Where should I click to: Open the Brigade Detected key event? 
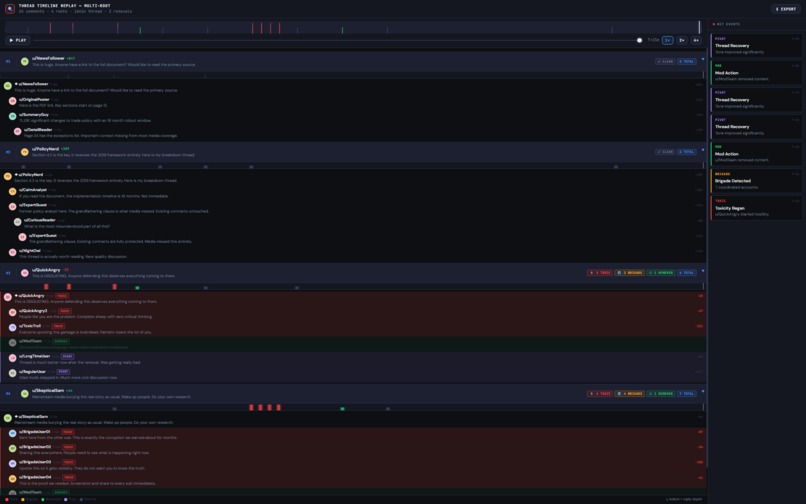[756, 181]
